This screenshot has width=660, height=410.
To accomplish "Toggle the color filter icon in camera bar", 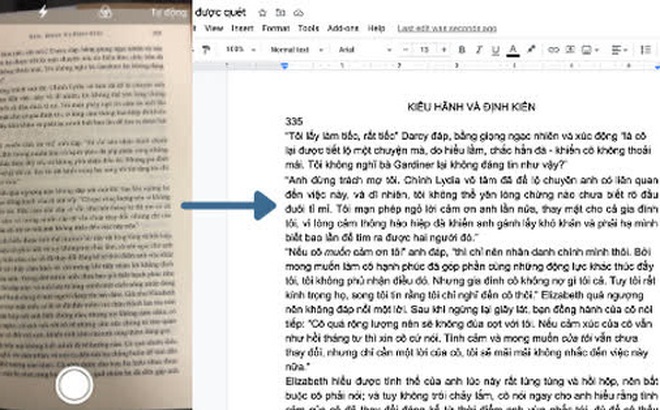I will pyautogui.click(x=105, y=12).
